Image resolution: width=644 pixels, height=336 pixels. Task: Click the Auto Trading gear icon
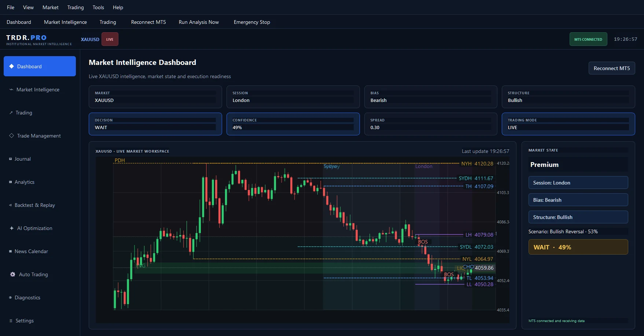[13, 274]
